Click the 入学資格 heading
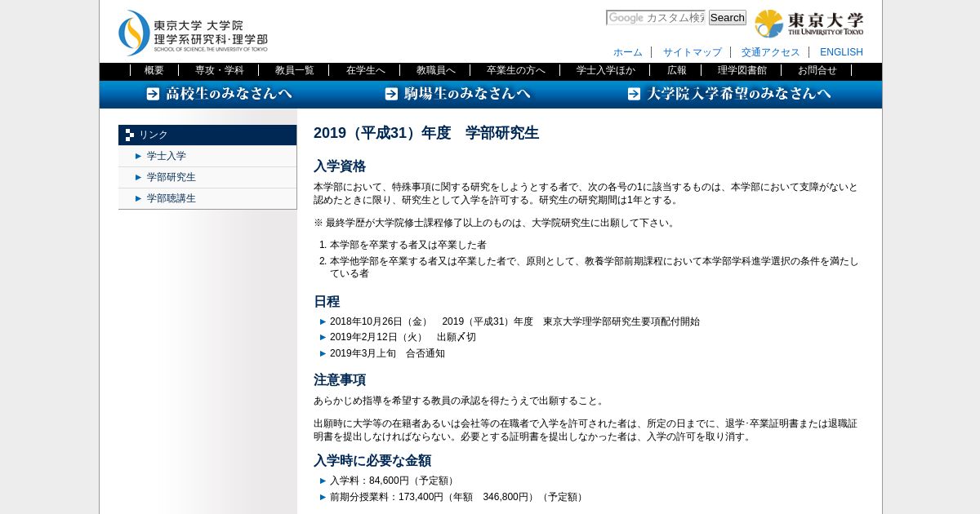This screenshot has width=980, height=514. [340, 166]
